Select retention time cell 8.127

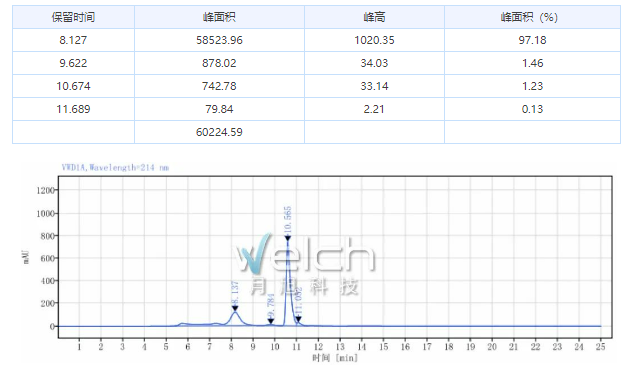pos(73,40)
